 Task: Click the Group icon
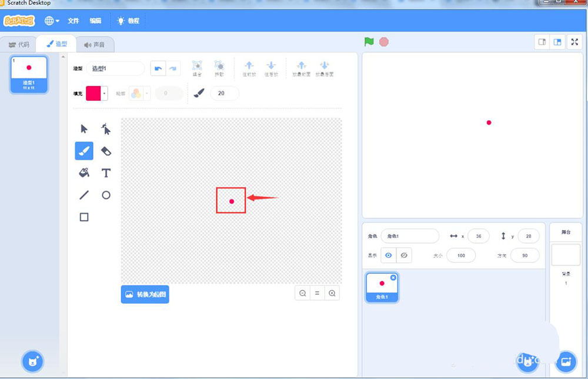pyautogui.click(x=197, y=69)
